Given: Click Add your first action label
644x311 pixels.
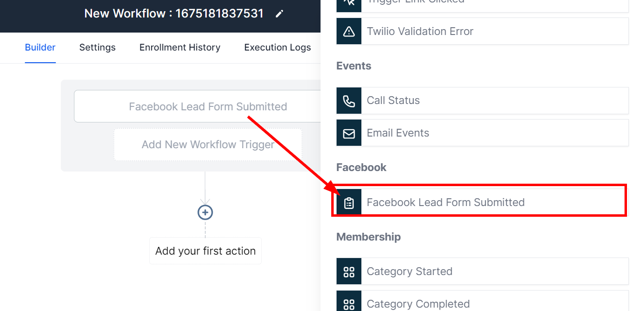Looking at the screenshot, I should [x=205, y=251].
